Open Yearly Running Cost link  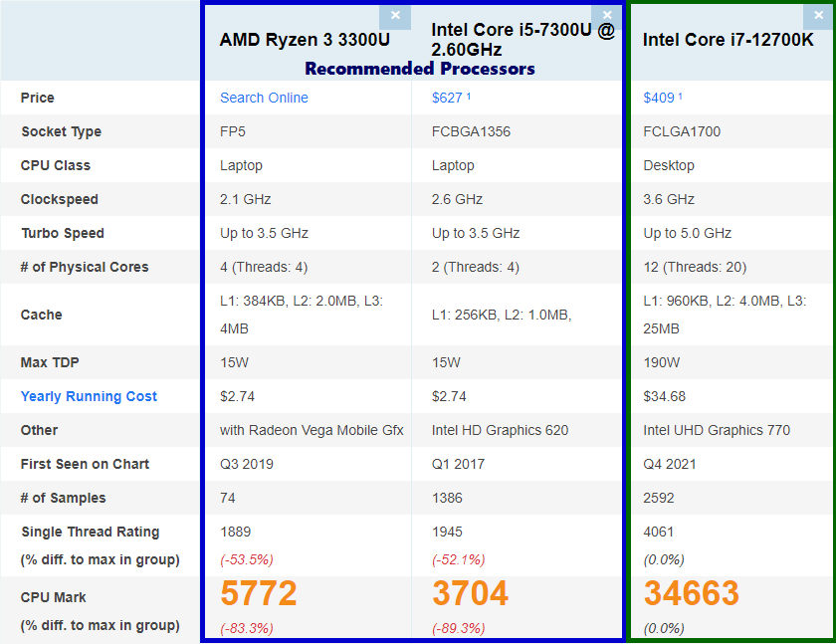click(89, 396)
